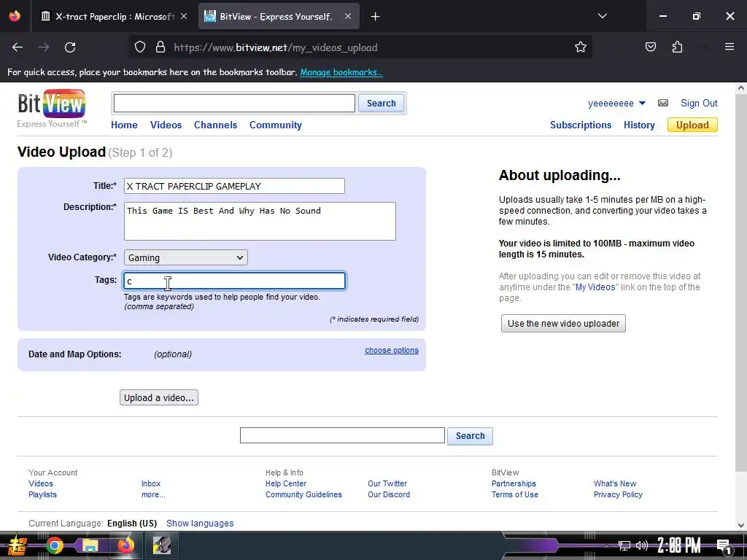Image resolution: width=747 pixels, height=560 pixels.
Task: Focus the top search input field
Action: pos(234,104)
